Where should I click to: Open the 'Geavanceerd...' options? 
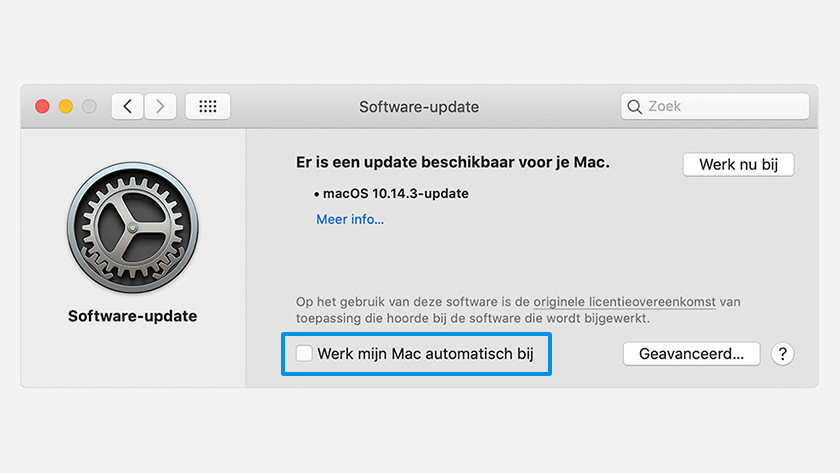tap(691, 353)
